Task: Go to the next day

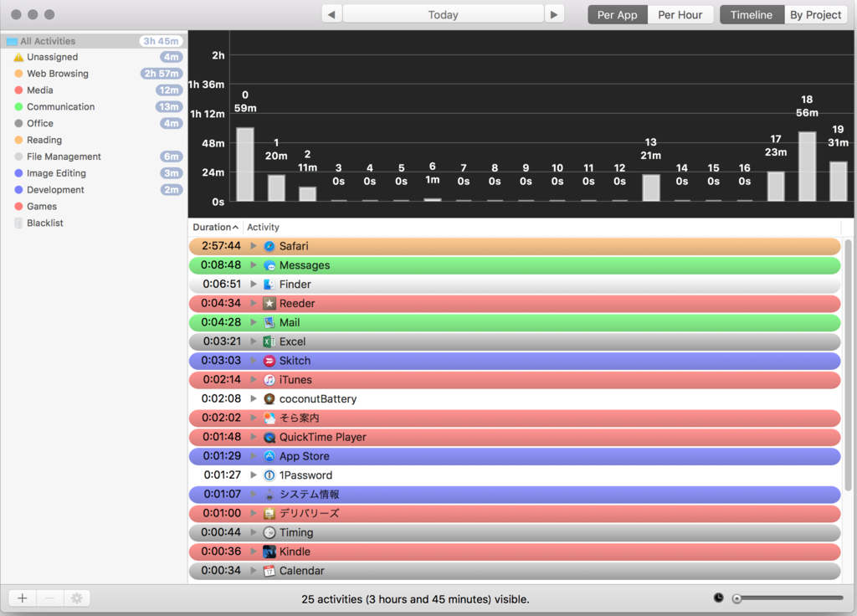Action: [x=554, y=15]
